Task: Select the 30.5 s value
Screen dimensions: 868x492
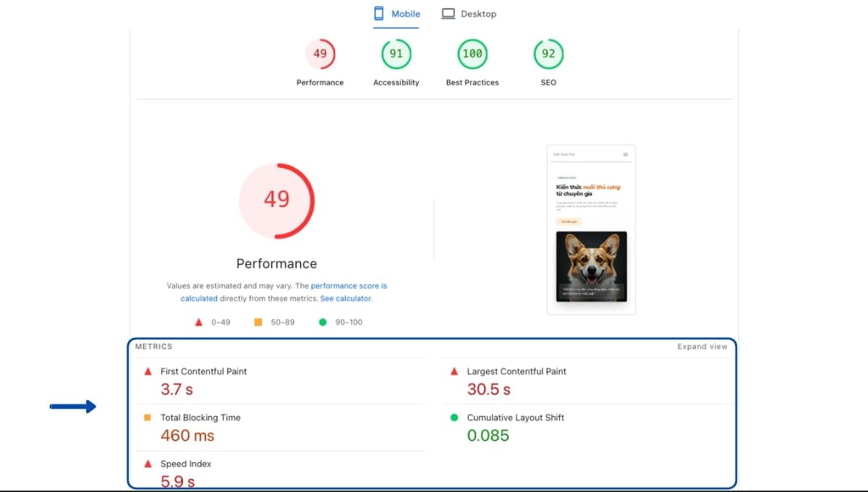Action: coord(489,389)
